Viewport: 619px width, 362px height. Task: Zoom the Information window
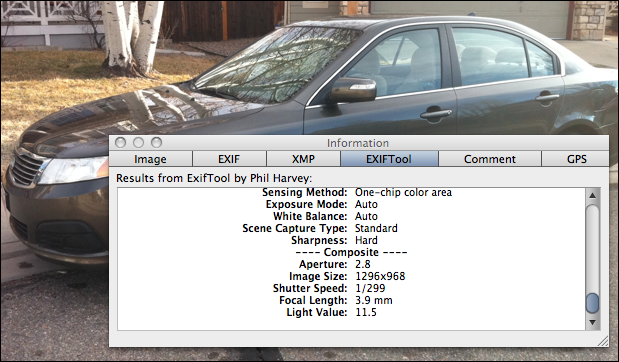point(156,142)
